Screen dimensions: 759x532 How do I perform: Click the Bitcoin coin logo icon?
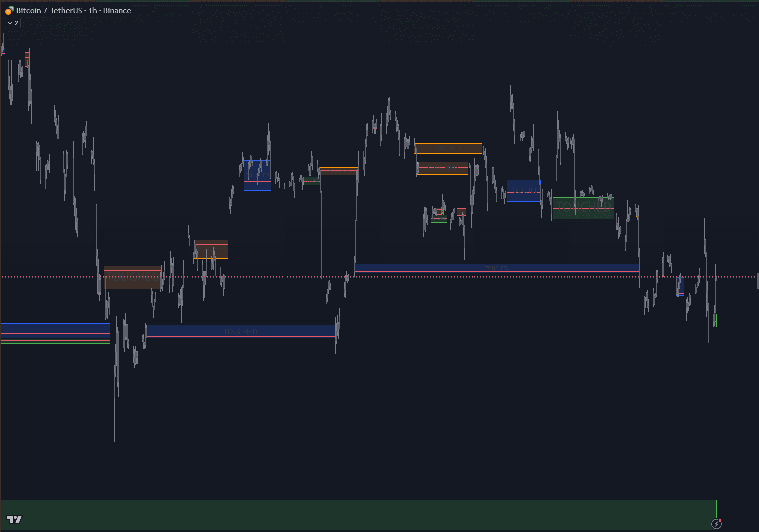click(8, 10)
